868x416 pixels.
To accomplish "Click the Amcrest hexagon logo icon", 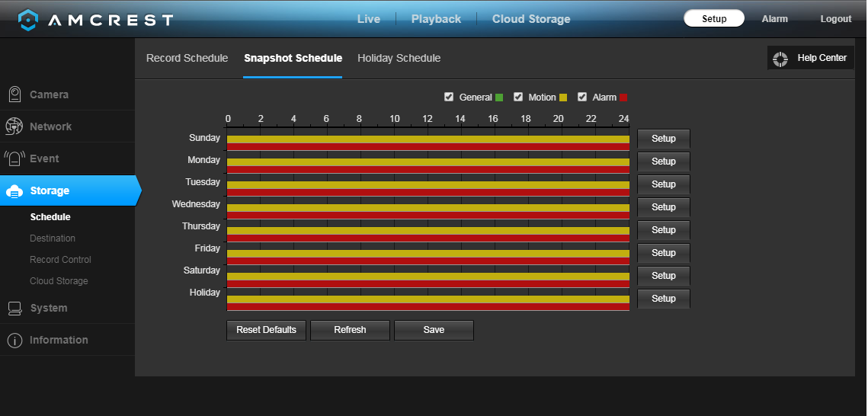I will [27, 20].
